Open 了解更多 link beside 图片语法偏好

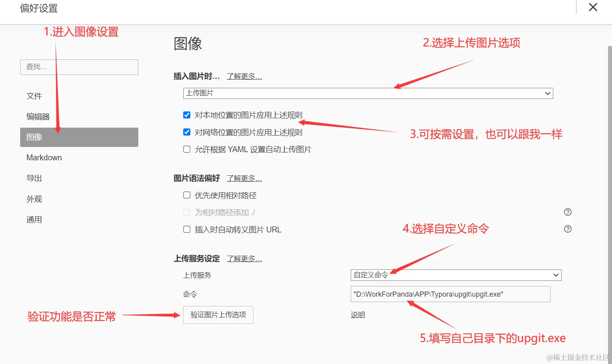click(244, 178)
